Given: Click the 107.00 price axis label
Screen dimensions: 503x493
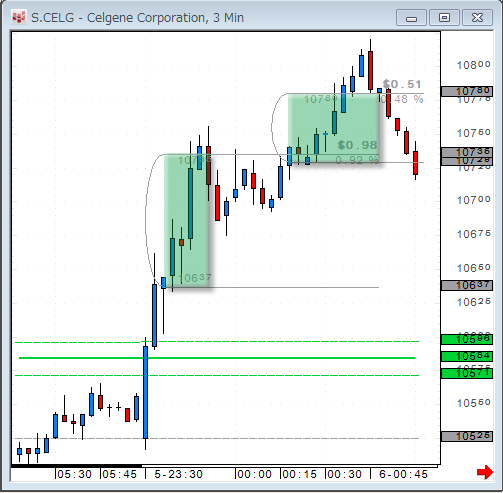Looking at the screenshot, I should tap(474, 200).
